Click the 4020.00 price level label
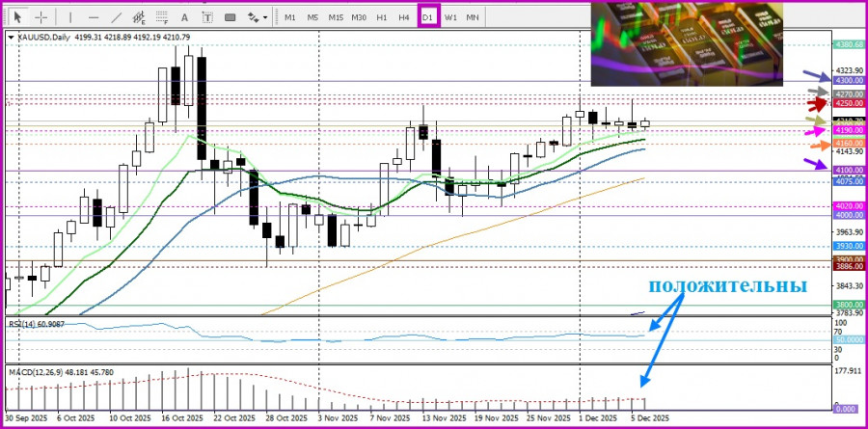868x429 pixels. click(x=849, y=206)
